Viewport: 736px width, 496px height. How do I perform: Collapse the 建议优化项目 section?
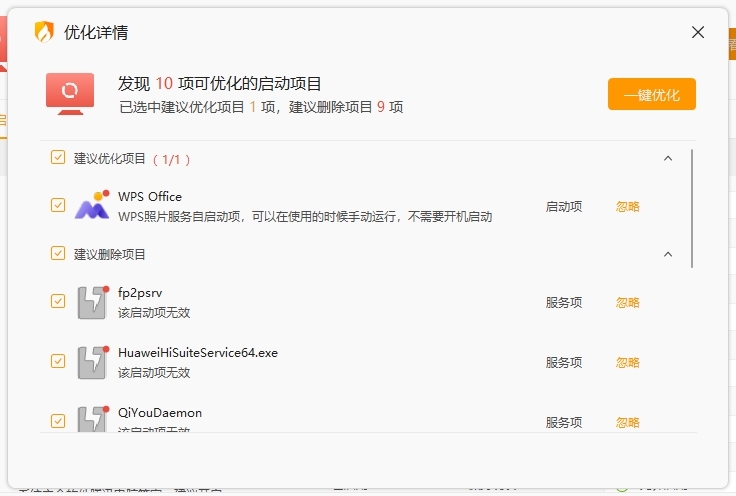coord(667,159)
